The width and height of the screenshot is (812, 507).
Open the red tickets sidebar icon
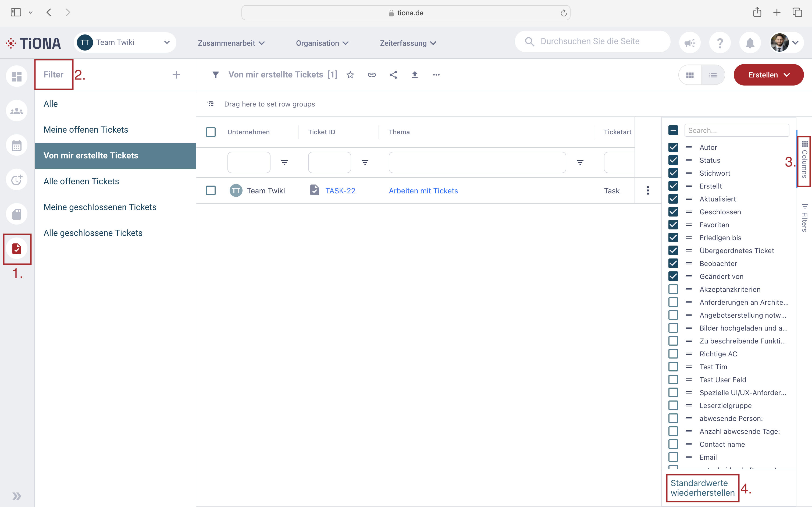pyautogui.click(x=16, y=249)
